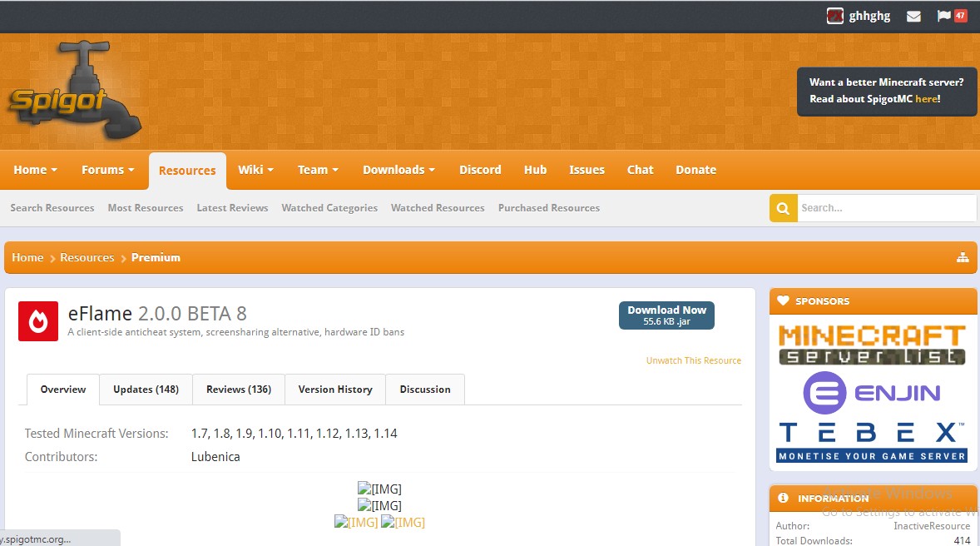Click the ghhghg user avatar

tap(835, 17)
